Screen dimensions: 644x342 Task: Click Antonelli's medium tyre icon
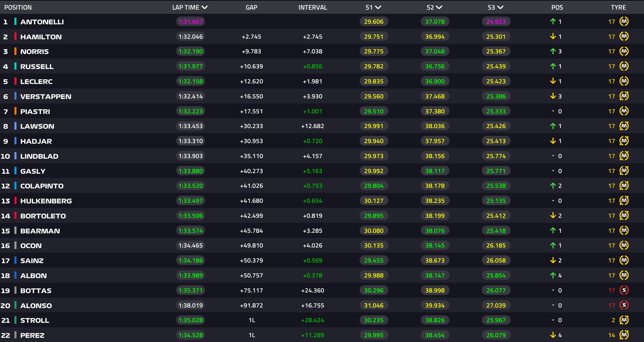(x=624, y=21)
